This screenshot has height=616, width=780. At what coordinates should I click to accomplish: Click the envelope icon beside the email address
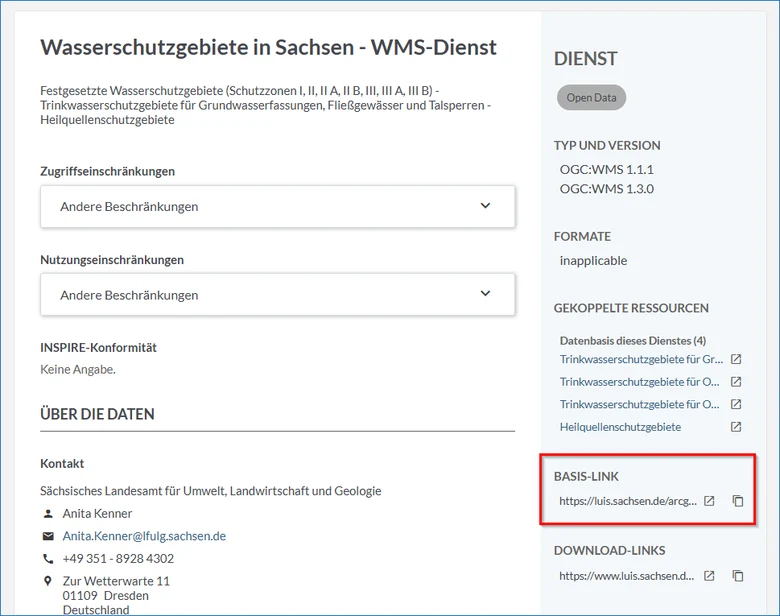click(x=48, y=536)
